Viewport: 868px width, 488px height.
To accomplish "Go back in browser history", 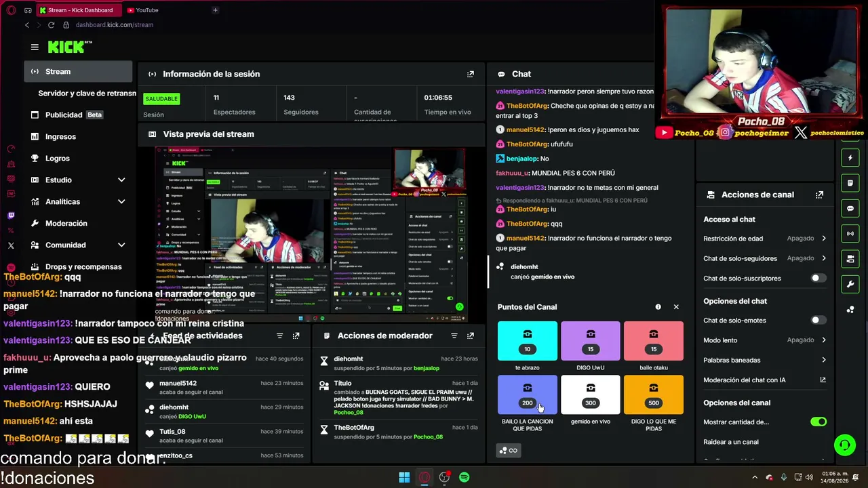I will click(x=27, y=25).
